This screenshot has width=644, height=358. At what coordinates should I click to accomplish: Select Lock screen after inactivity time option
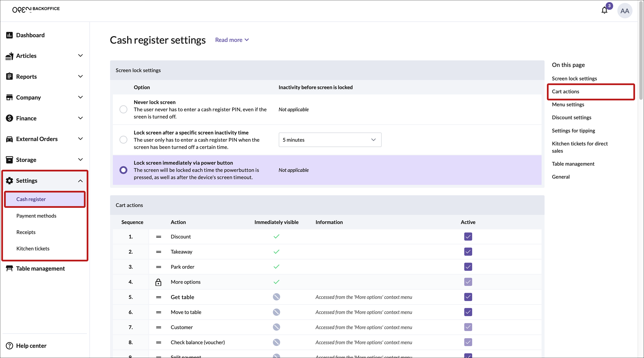(x=123, y=140)
